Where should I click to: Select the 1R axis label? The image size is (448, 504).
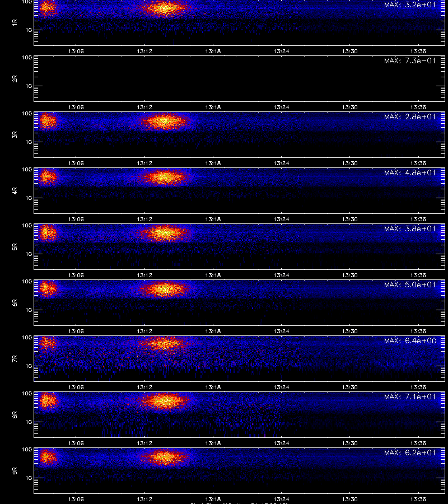[x=15, y=22]
